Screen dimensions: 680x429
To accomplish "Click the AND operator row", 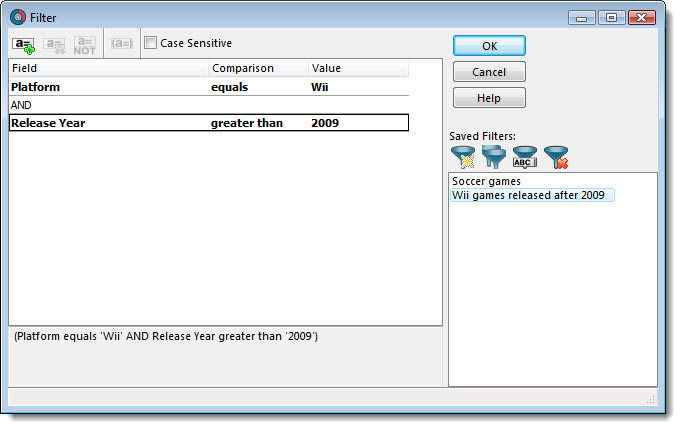I will [209, 105].
